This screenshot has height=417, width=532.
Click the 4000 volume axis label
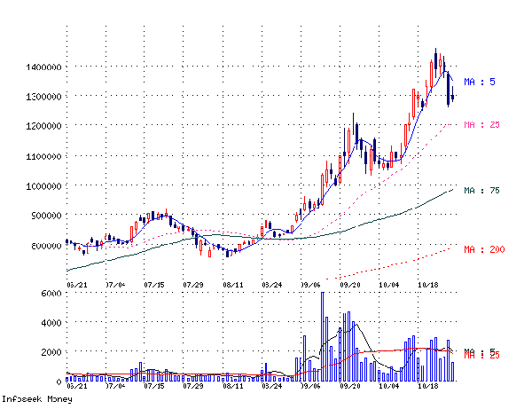pos(51,323)
